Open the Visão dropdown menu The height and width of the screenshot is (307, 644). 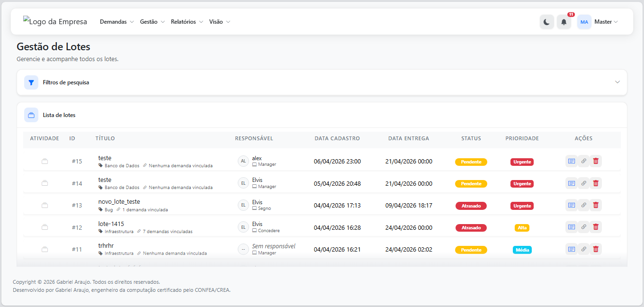pyautogui.click(x=219, y=22)
